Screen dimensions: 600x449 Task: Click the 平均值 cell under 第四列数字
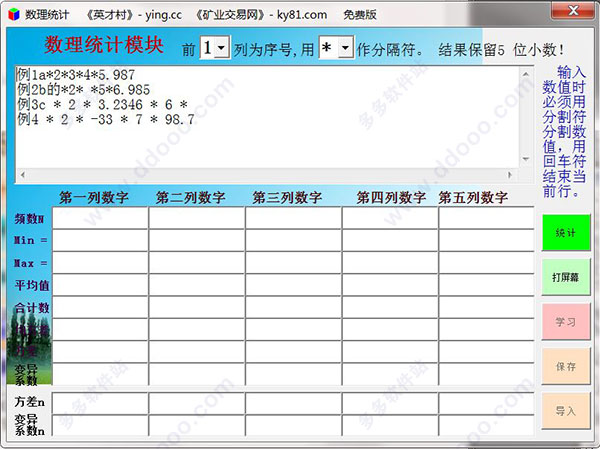[390, 285]
